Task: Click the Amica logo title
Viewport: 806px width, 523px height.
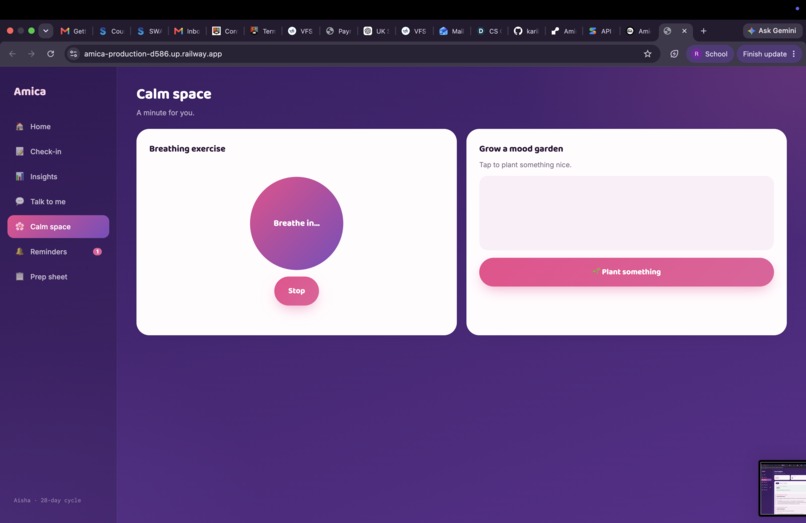Action: (x=30, y=92)
